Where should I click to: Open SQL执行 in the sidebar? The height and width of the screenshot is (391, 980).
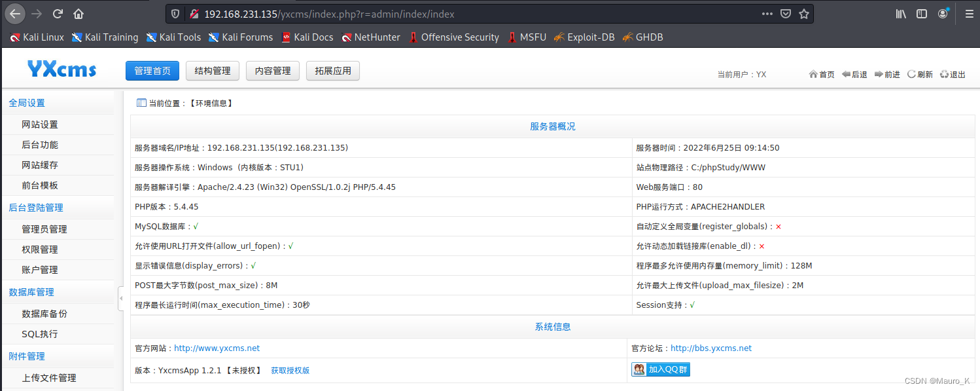pyautogui.click(x=40, y=334)
